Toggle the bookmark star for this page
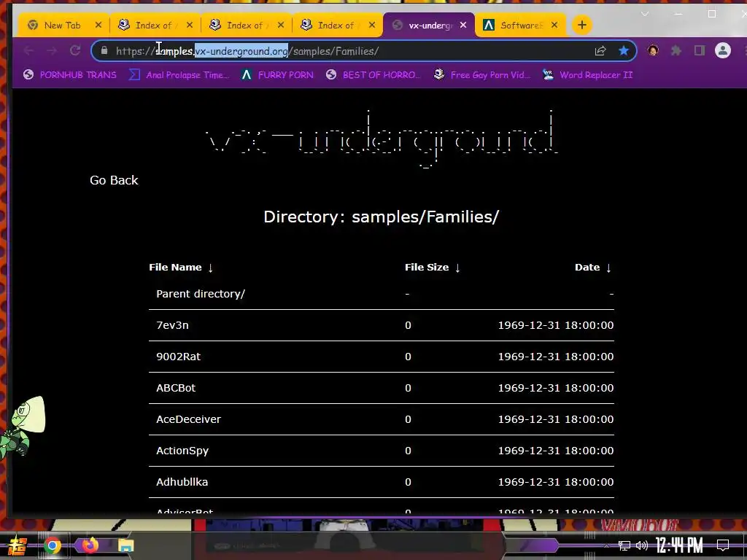Screen dimensions: 747x560 623,50
